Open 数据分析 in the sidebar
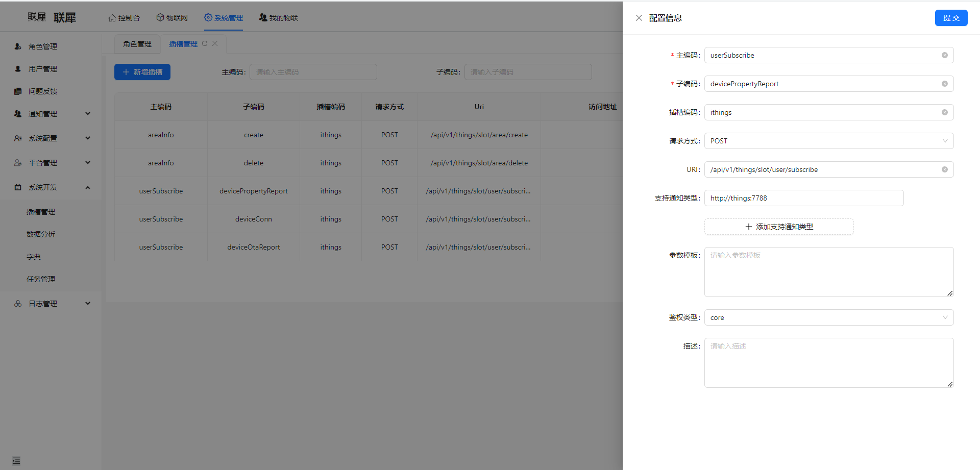The height and width of the screenshot is (470, 980). point(41,234)
